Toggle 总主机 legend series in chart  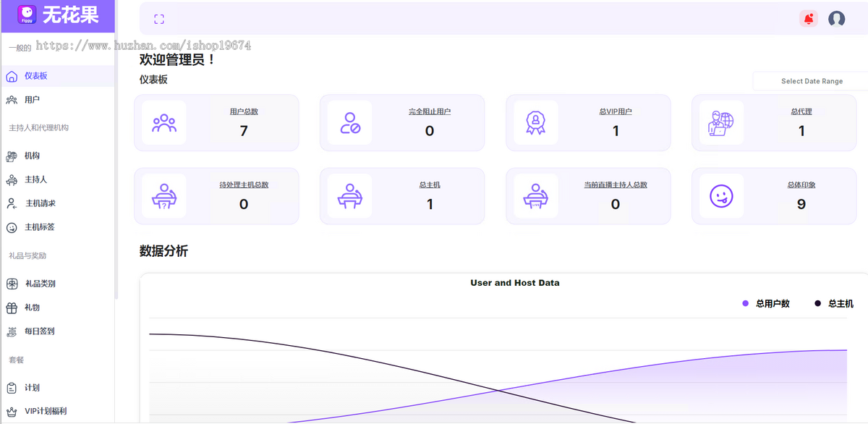pos(834,304)
